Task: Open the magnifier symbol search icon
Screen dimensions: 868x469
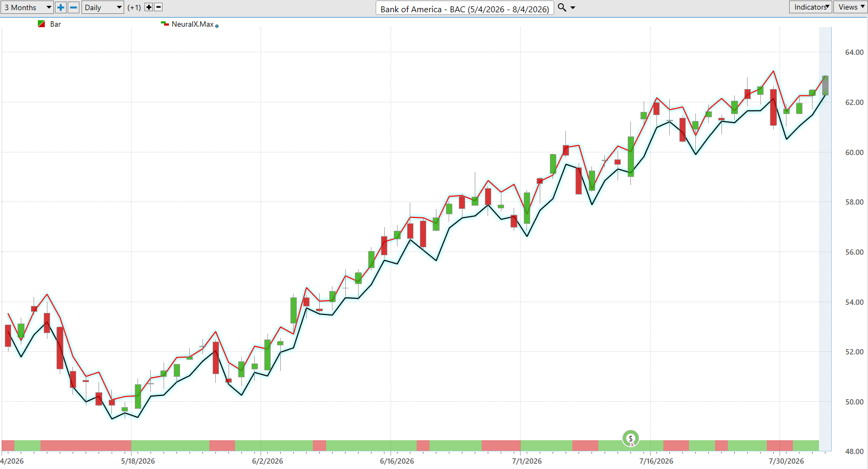Action: coord(562,7)
